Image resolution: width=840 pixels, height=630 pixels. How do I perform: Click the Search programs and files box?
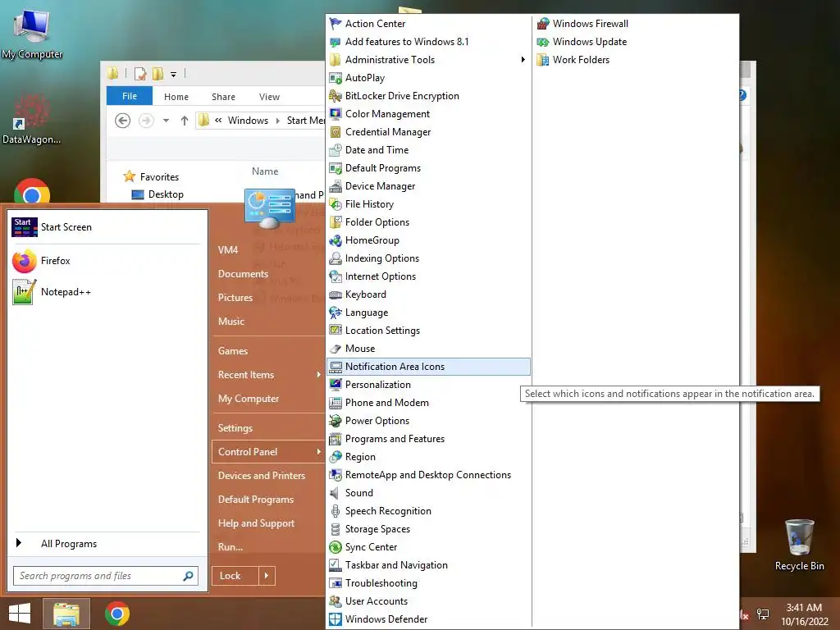pos(106,576)
